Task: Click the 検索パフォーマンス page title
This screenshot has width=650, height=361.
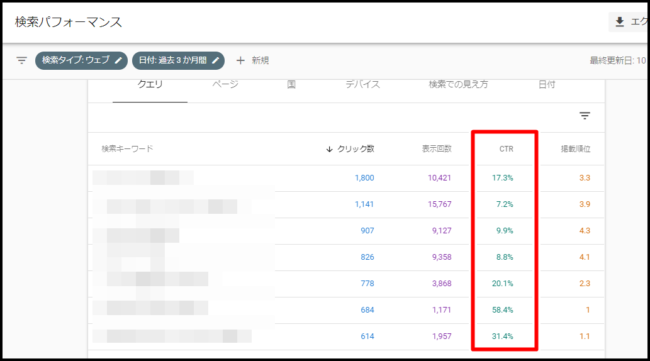Action: click(68, 22)
